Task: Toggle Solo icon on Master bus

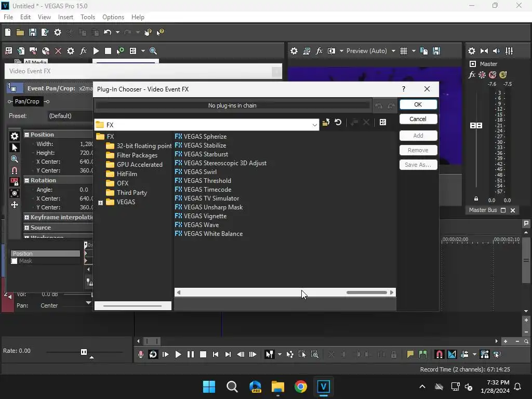Action: pos(503,75)
